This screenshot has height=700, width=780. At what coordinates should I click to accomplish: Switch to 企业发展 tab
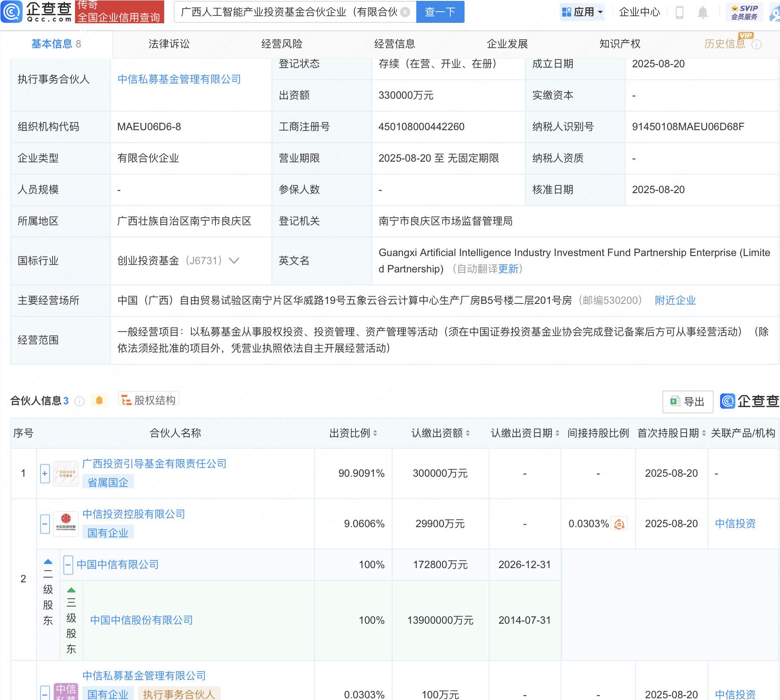[x=507, y=44]
